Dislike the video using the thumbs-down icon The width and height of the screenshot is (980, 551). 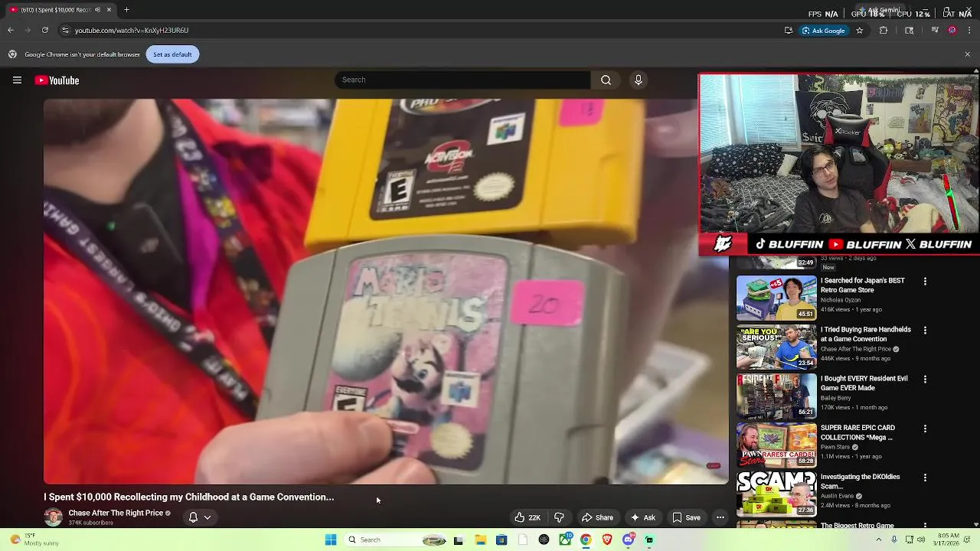click(x=559, y=517)
